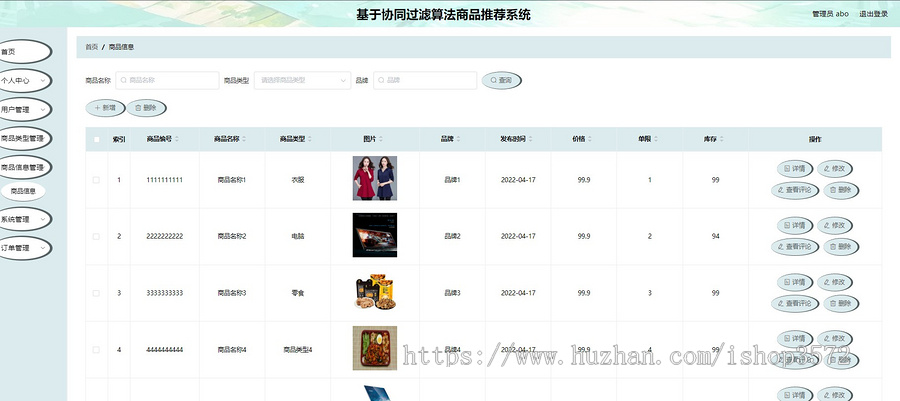Open clothing image thumbnail for 商品名称1
This screenshot has width=900, height=401.
(375, 178)
